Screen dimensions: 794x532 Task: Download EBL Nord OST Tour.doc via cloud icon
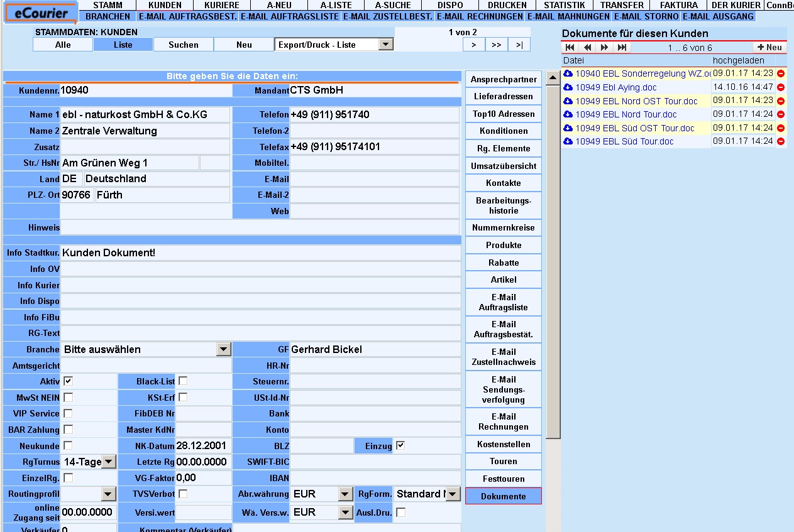point(568,101)
